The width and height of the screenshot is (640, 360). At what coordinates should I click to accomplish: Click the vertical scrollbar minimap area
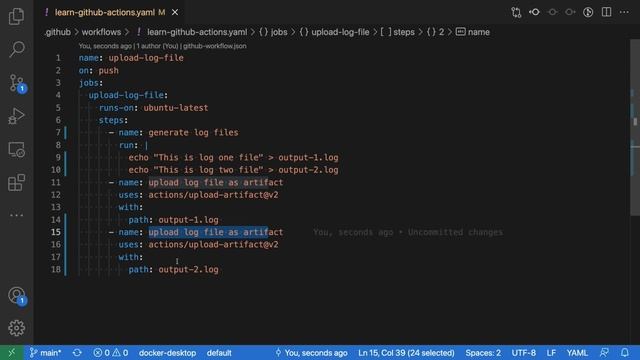coord(635,127)
